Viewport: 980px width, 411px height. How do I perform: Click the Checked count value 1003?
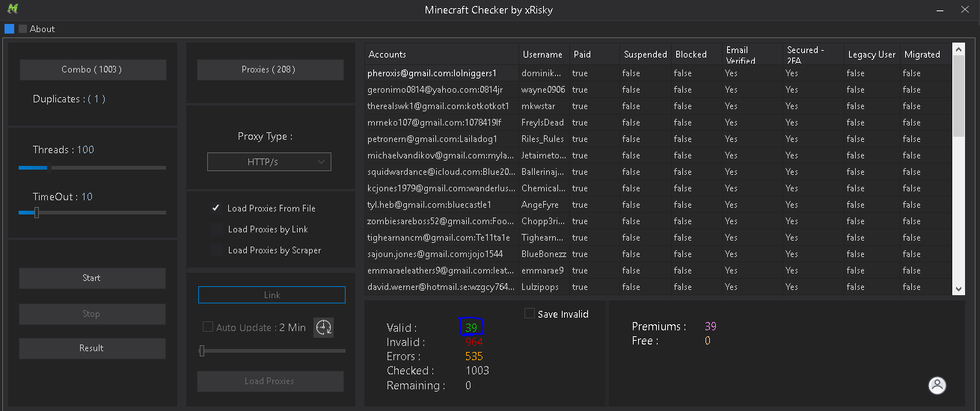click(477, 371)
